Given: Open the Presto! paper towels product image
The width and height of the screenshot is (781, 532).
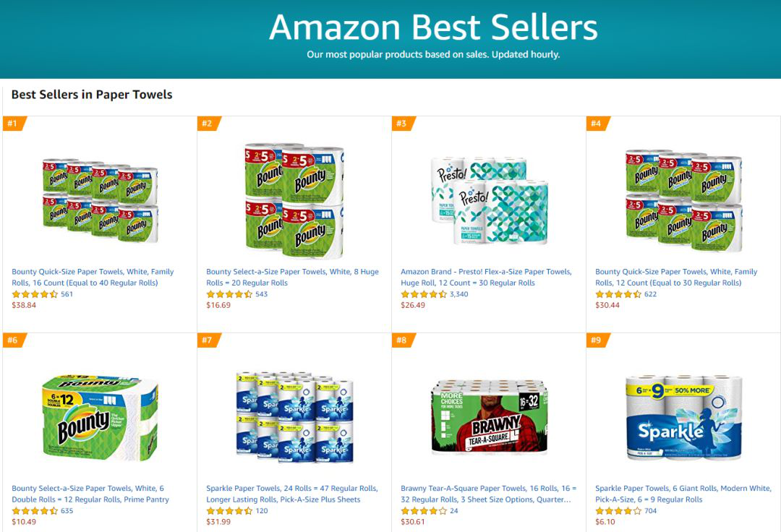Looking at the screenshot, I should coord(489,200).
